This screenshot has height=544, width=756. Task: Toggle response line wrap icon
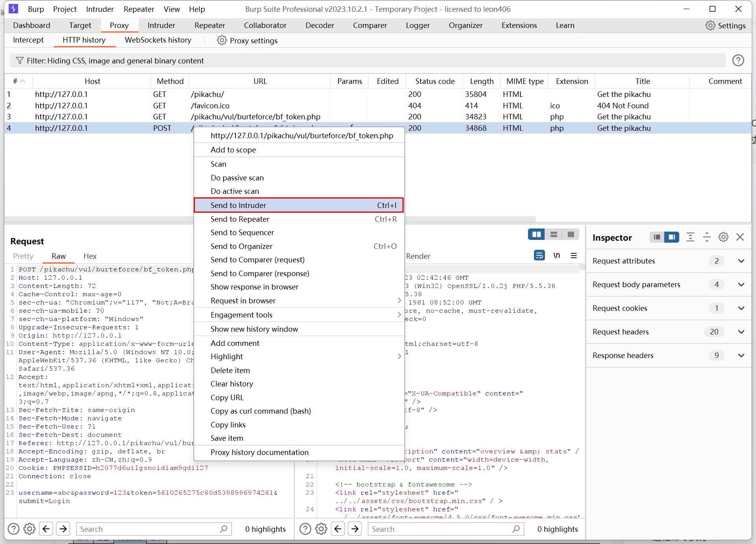pos(539,255)
